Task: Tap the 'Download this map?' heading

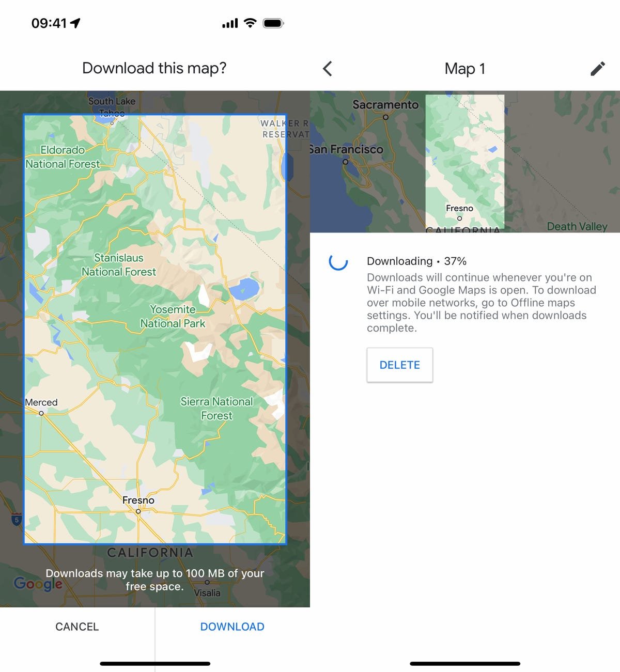Action: pyautogui.click(x=154, y=68)
